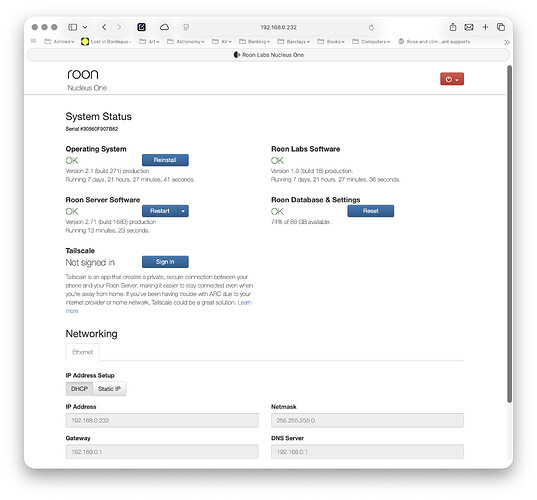Show more bookmarks with double chevron
537x500 pixels.
pyautogui.click(x=507, y=42)
